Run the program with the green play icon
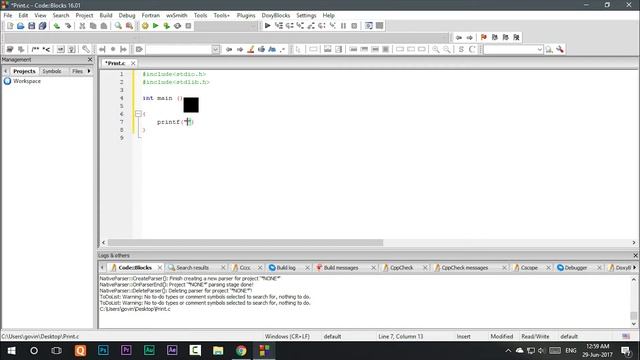This screenshot has height=360, width=640. click(x=156, y=26)
